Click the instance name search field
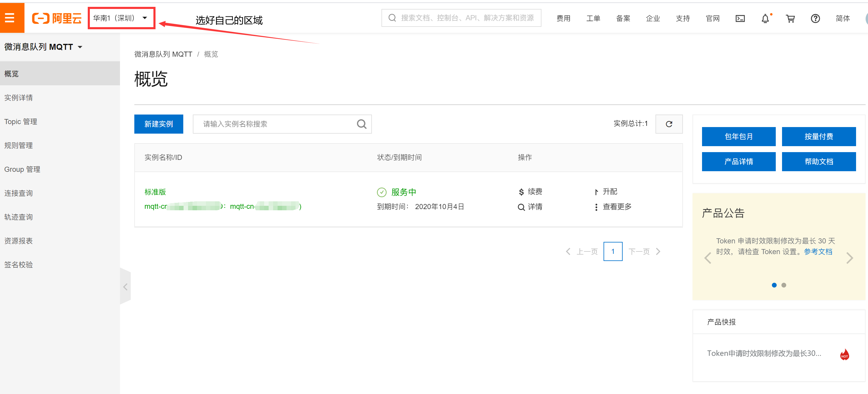The width and height of the screenshot is (868, 394). point(282,124)
